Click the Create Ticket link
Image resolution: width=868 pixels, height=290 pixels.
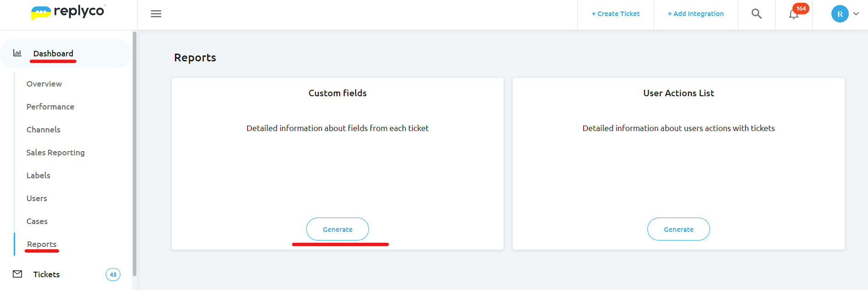[616, 14]
